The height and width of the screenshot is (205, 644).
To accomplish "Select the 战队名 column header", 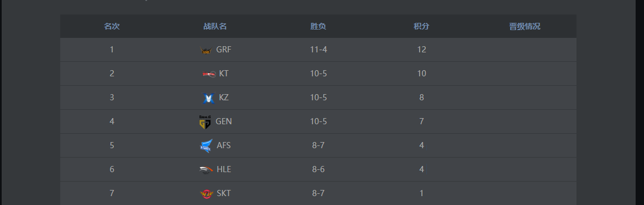I will [215, 26].
